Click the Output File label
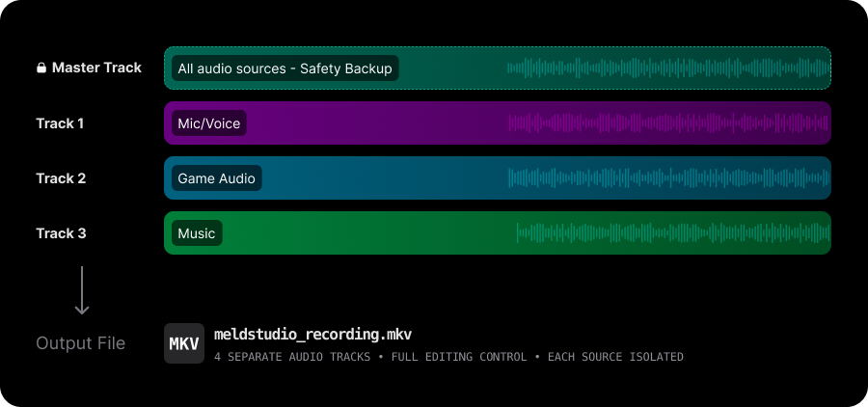The height and width of the screenshot is (407, 868). [x=80, y=343]
